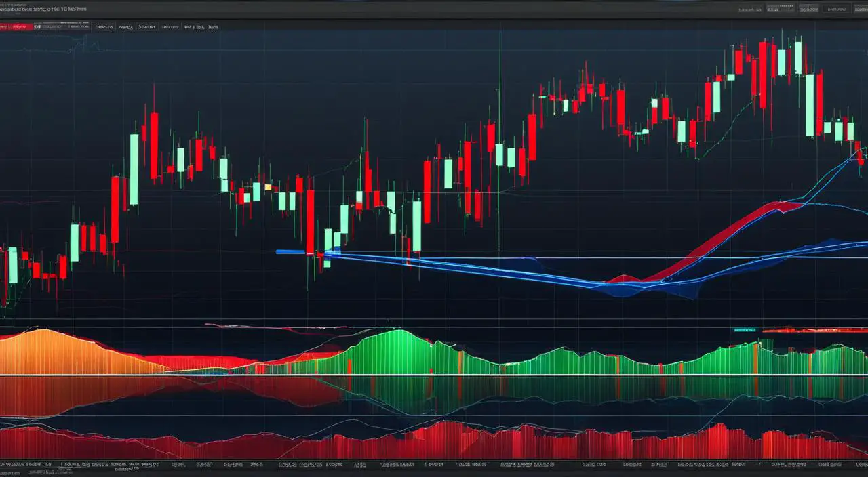Screen dimensions: 868x477
Task: Click the first date label on the bottom time axis
Action: 20,466
